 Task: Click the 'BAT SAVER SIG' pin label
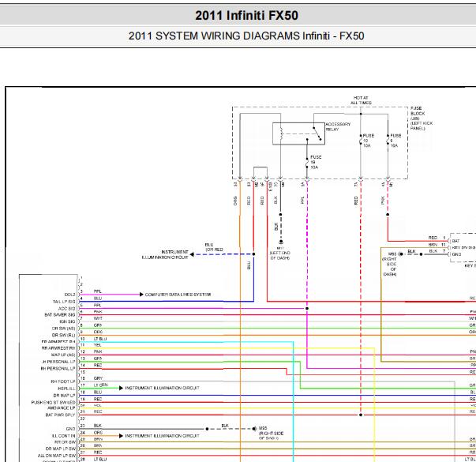(60, 314)
